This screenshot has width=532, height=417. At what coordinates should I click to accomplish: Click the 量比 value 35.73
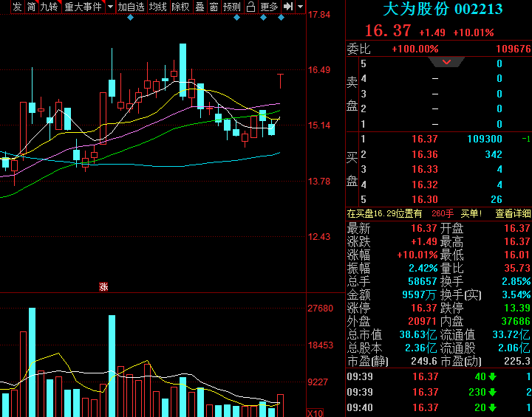point(517,268)
